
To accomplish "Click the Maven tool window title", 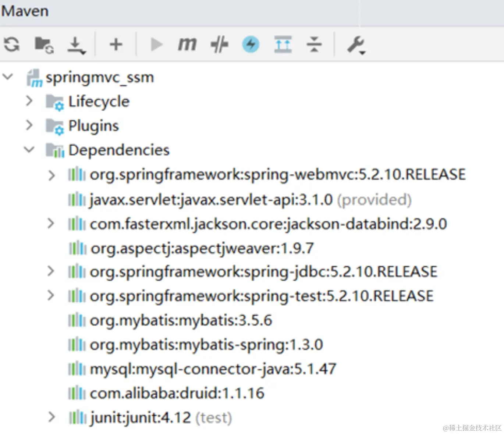I will [25, 11].
